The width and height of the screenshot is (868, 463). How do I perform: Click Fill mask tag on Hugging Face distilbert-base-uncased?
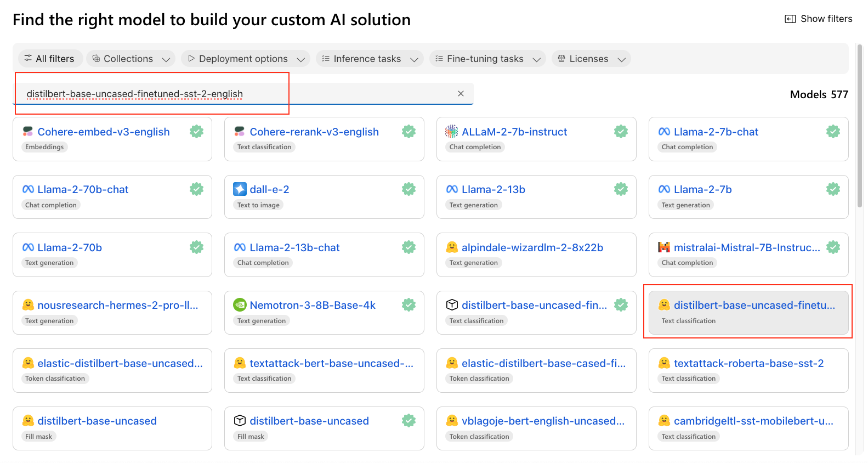click(x=39, y=437)
